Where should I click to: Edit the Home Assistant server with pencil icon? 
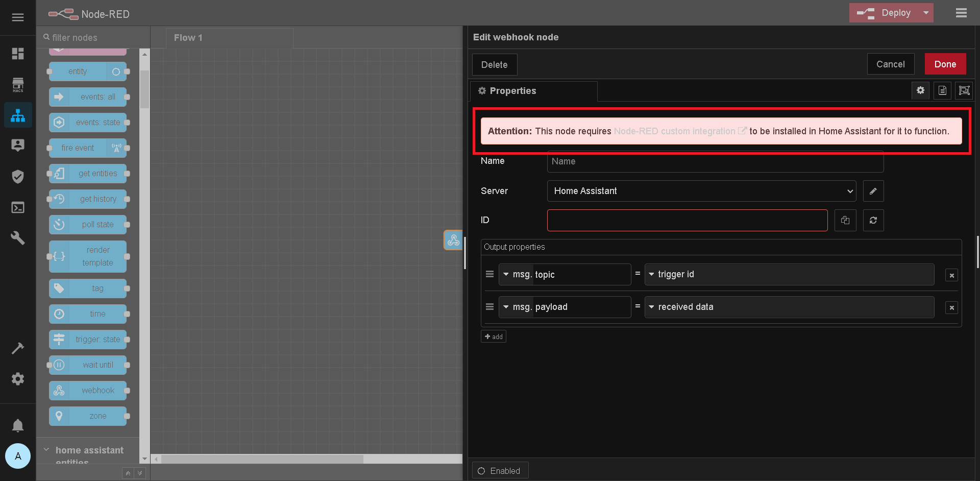pos(873,191)
